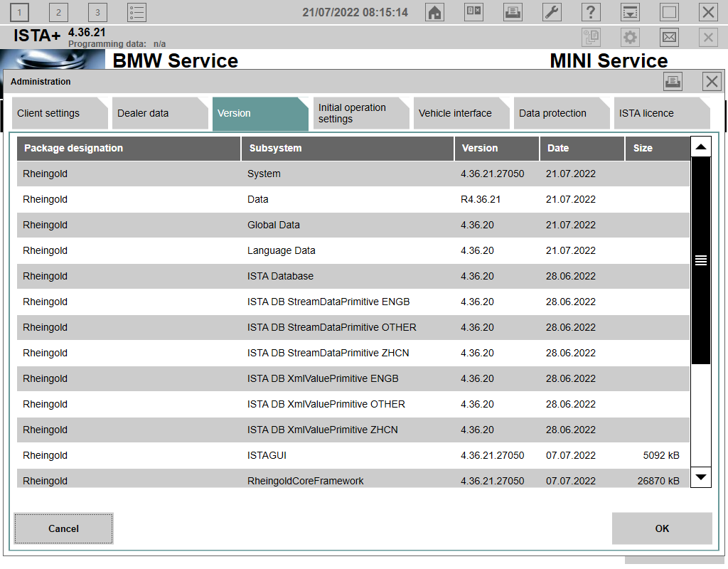Screen dimensions: 728x569
Task: Click the Date column header
Action: click(582, 148)
